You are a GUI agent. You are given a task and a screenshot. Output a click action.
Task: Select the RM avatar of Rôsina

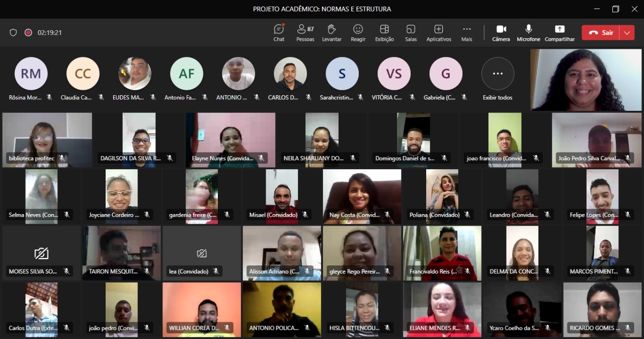[31, 74]
